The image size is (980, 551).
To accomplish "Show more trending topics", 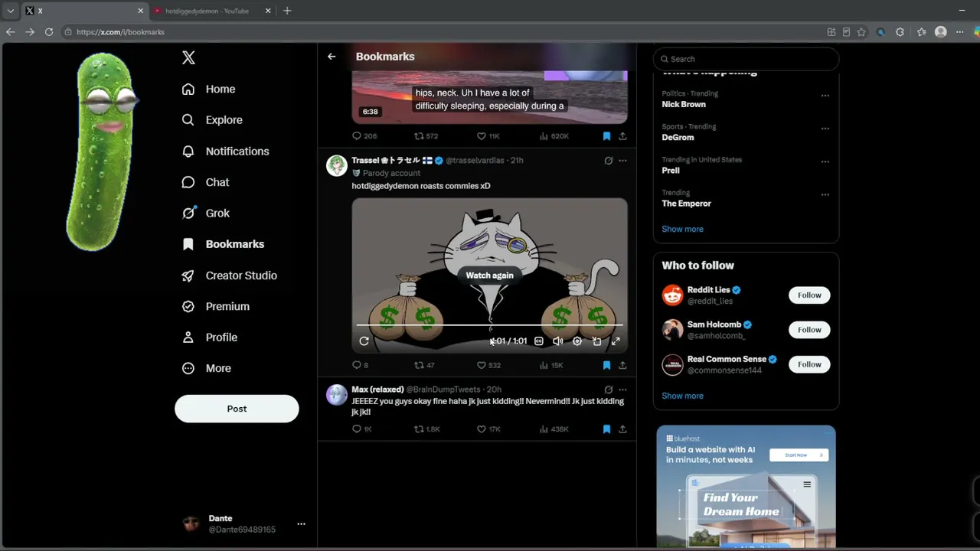I will coord(682,229).
